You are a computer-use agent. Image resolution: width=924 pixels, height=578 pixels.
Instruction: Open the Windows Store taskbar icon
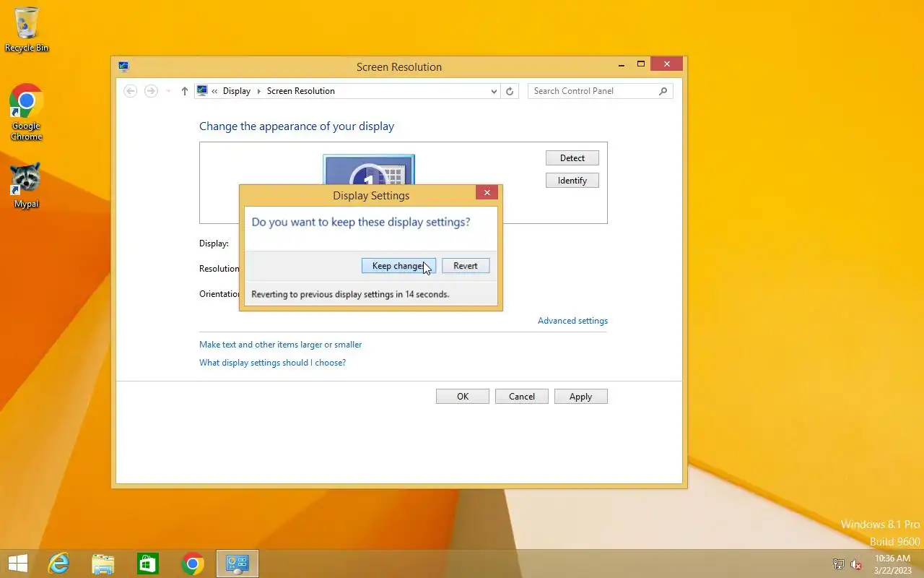pos(148,564)
